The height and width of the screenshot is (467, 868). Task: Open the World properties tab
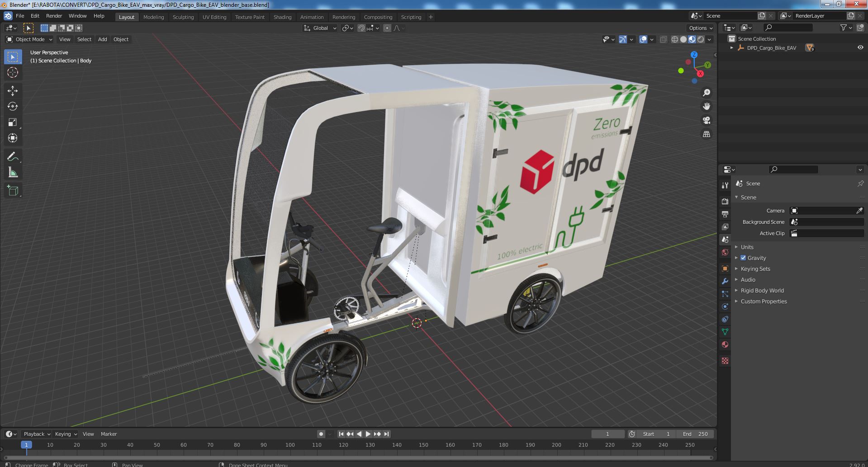tap(725, 252)
